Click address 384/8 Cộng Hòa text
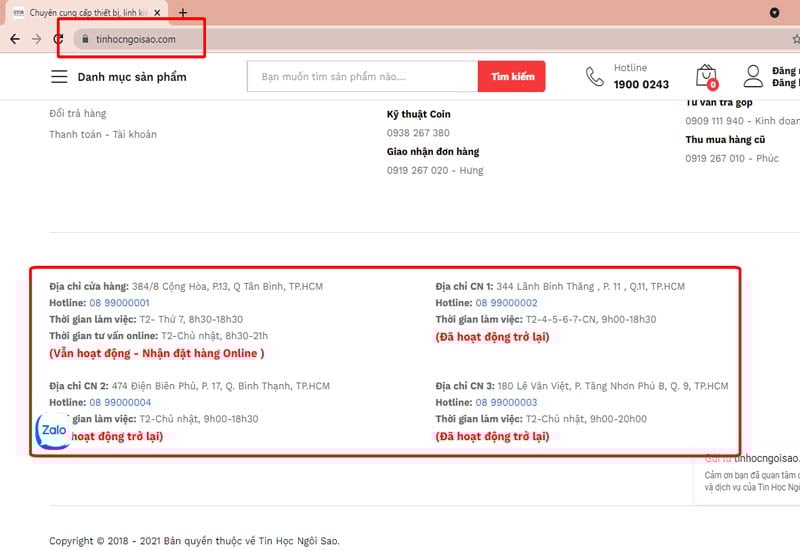 [x=227, y=286]
